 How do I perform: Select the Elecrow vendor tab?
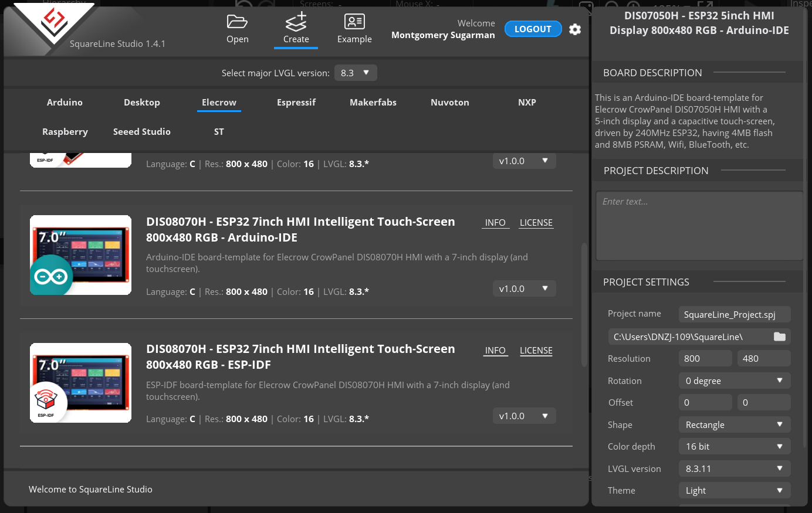(x=219, y=102)
